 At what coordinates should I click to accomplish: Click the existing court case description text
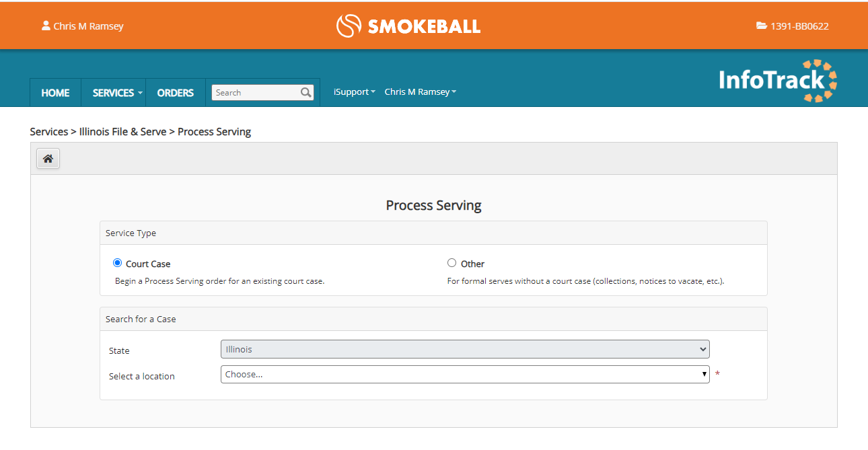pos(220,281)
